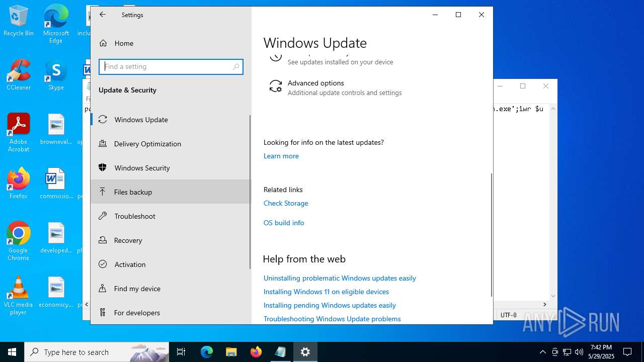Open 'Installing Windows 11 on eligible devices'

326,292
